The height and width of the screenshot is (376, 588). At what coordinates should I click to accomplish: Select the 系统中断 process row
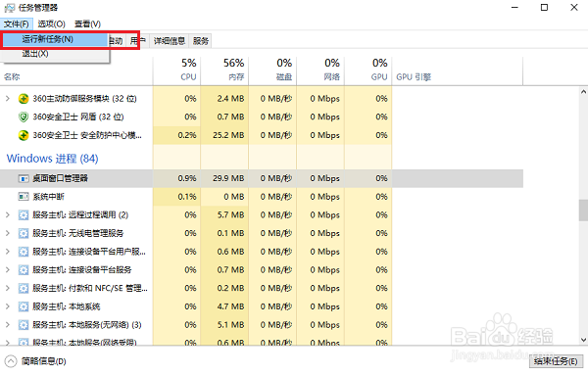(262, 197)
